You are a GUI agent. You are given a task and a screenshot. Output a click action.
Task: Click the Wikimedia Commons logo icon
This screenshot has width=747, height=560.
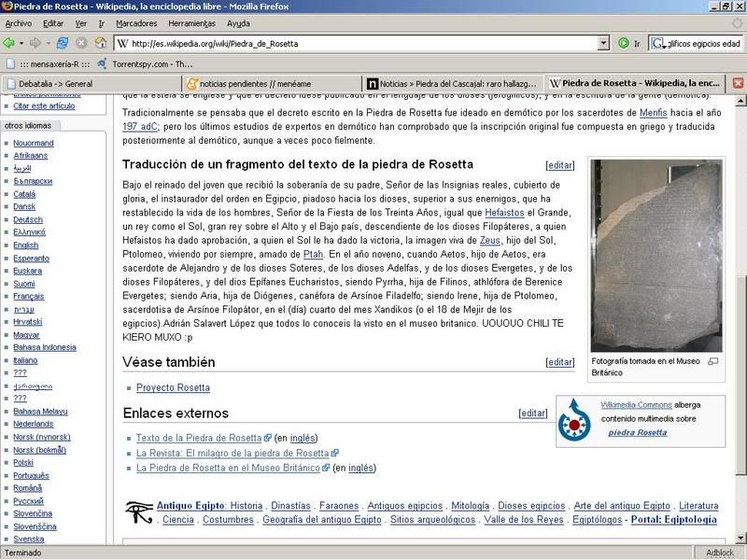[574, 420]
